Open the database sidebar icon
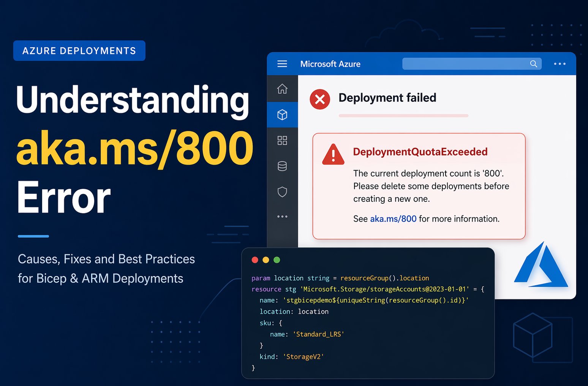Image resolution: width=588 pixels, height=386 pixels. [x=282, y=166]
